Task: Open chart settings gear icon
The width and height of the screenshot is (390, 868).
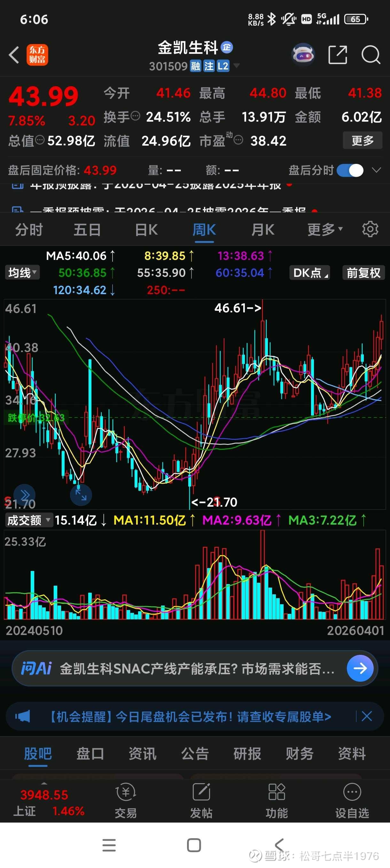Action: tap(370, 229)
